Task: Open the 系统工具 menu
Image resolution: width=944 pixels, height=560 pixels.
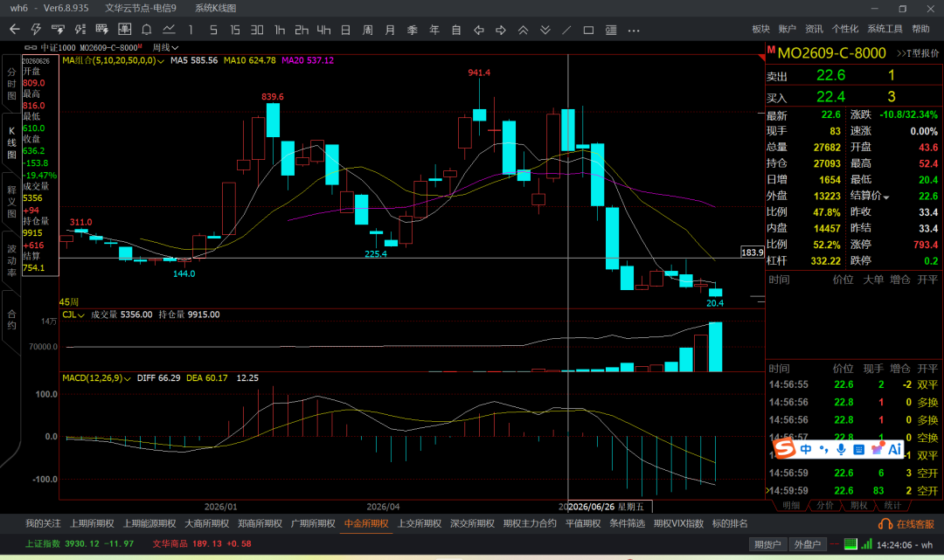Action: click(885, 29)
